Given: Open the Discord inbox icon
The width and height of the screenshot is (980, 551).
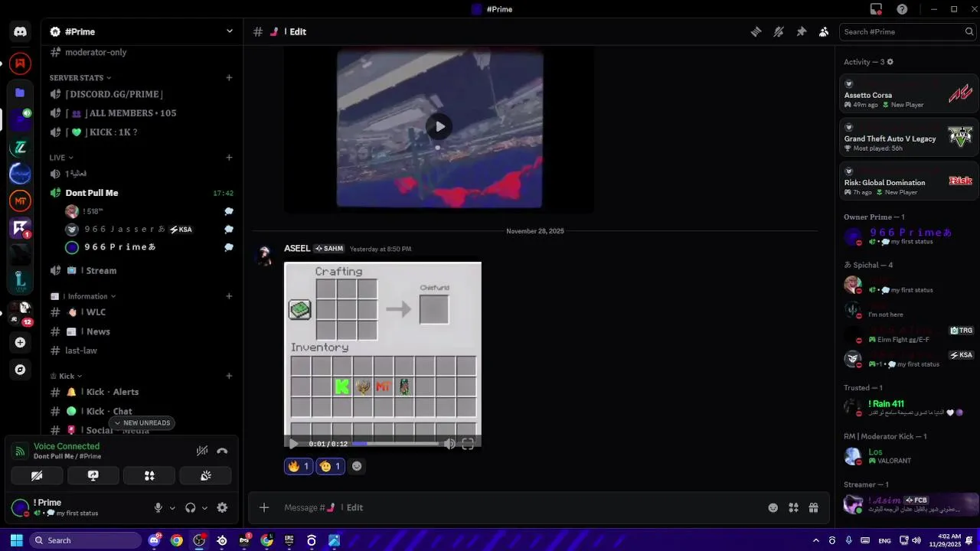Looking at the screenshot, I should [876, 9].
